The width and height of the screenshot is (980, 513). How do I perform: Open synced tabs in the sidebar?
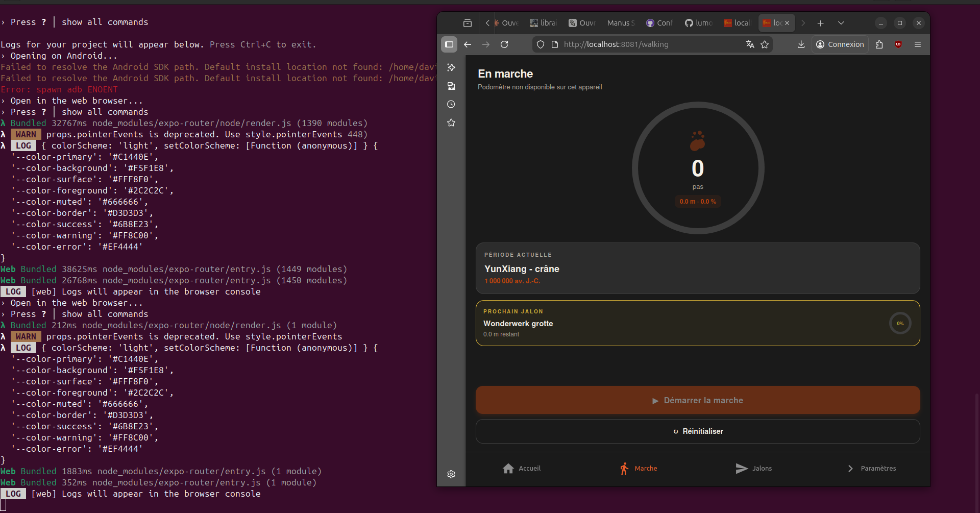pos(451,86)
